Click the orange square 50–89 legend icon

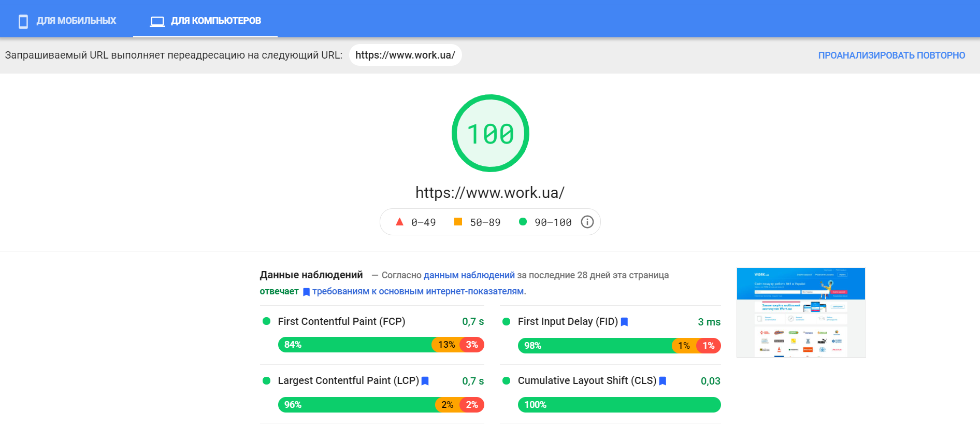pos(458,222)
